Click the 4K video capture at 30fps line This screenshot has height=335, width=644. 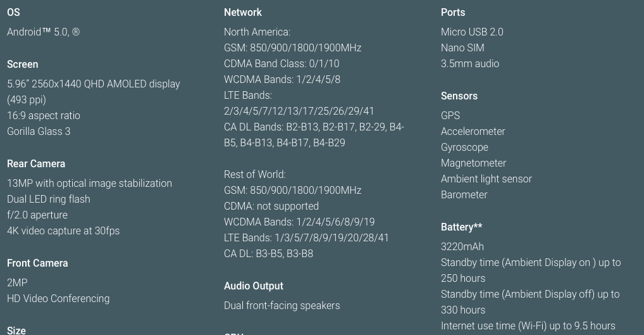click(63, 231)
